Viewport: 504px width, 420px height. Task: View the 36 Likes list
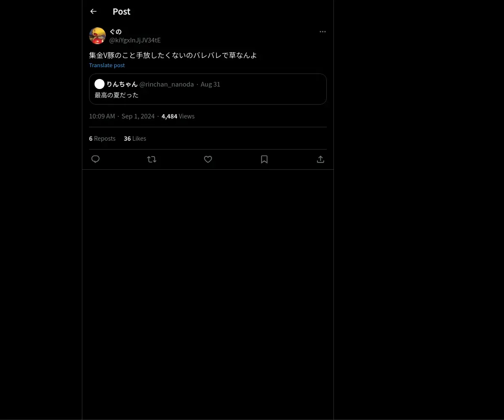pyautogui.click(x=135, y=138)
